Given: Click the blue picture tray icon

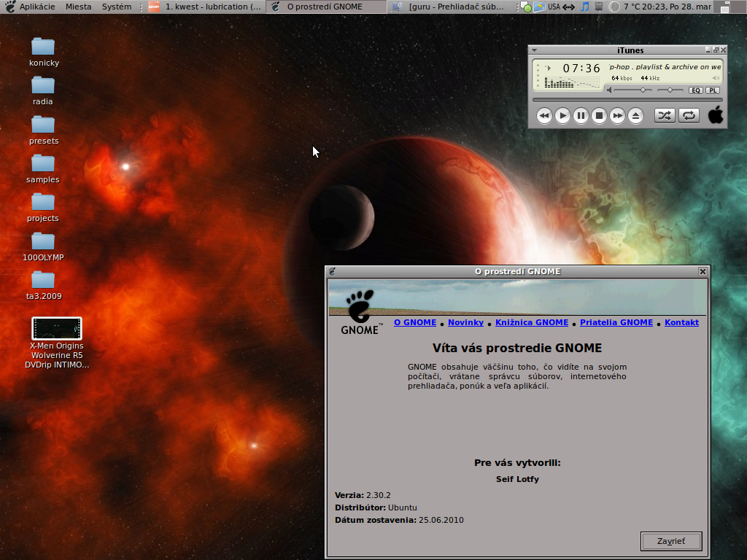Looking at the screenshot, I should pos(539,7).
